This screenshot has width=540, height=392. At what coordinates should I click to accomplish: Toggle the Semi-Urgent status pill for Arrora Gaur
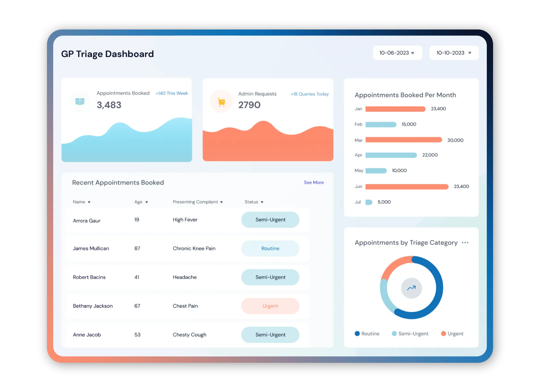click(x=270, y=220)
